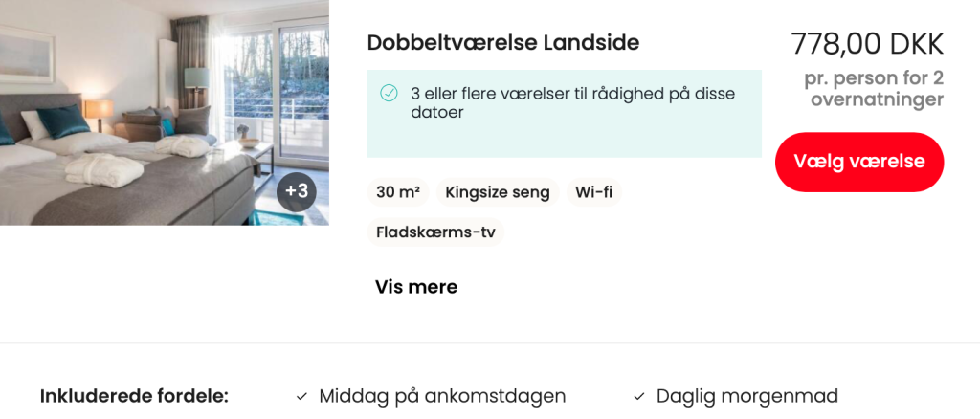
Task: Click the Fladskærms-tv amenity tag
Action: [x=435, y=232]
